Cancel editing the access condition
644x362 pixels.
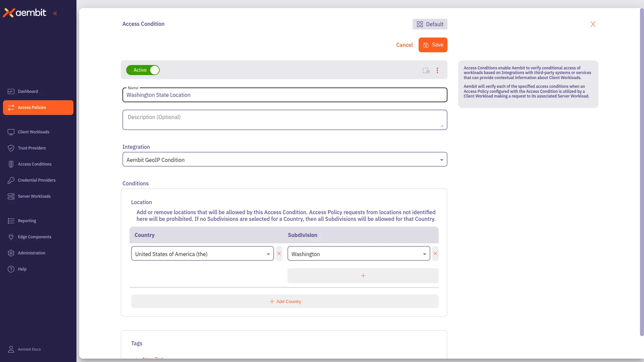(404, 45)
